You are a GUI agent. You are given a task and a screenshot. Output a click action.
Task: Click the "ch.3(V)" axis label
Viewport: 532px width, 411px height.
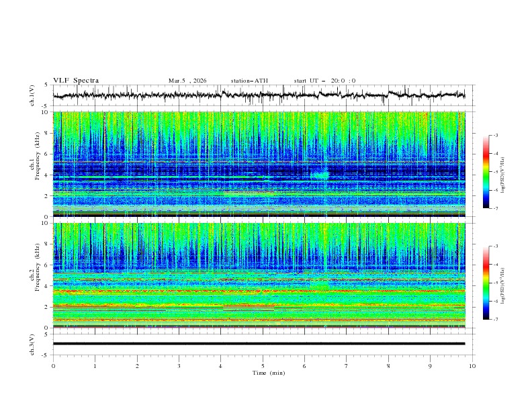32,345
